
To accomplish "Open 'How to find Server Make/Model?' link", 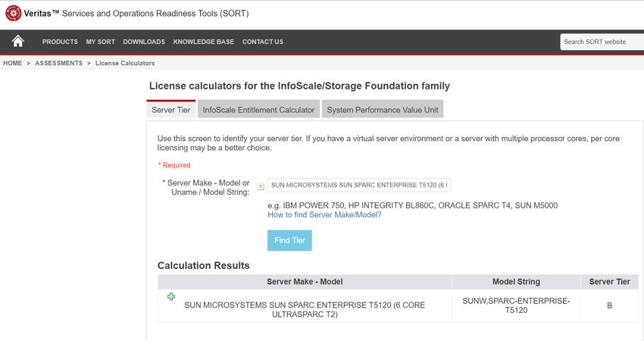I will pos(324,215).
